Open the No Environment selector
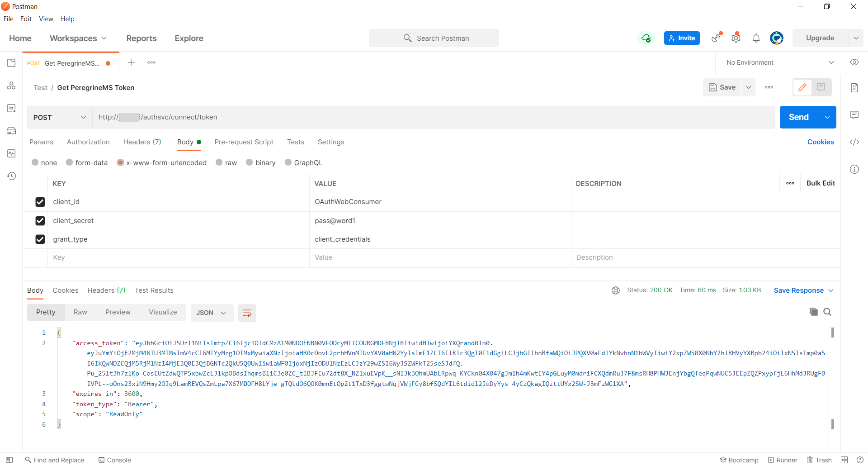This screenshot has width=868, height=466. coord(780,62)
